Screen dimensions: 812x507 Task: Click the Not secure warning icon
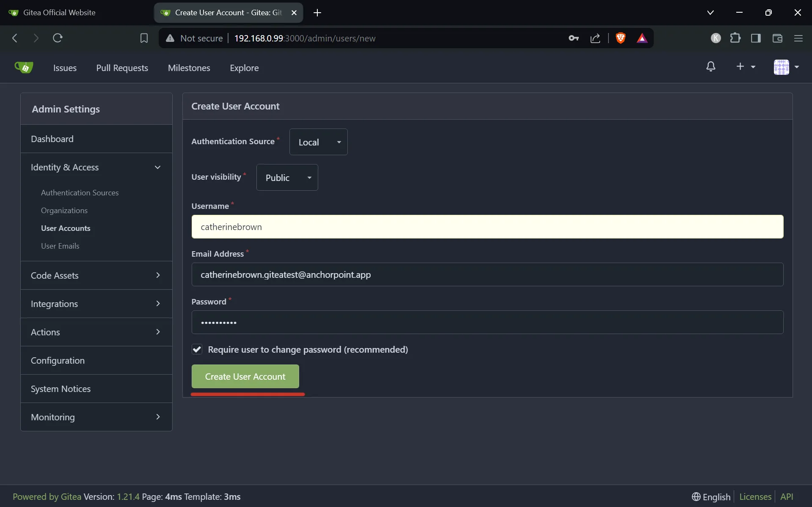pyautogui.click(x=170, y=38)
